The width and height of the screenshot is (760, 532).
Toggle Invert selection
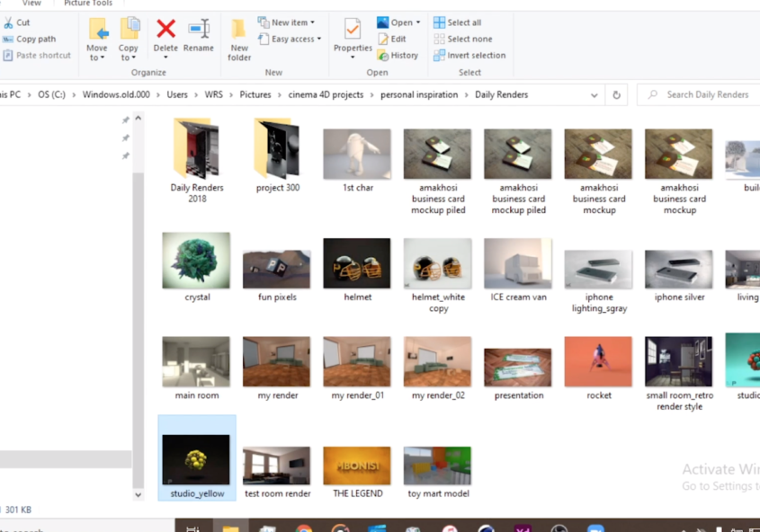pyautogui.click(x=469, y=55)
